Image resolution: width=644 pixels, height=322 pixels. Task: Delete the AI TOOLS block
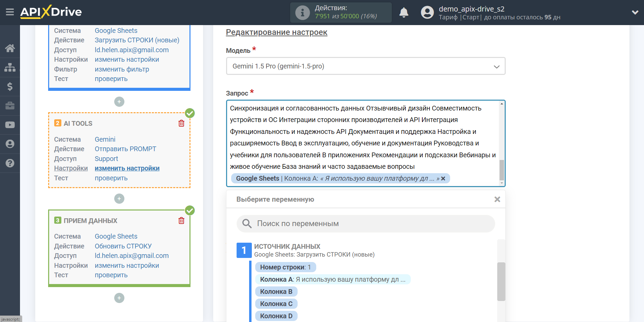181,123
